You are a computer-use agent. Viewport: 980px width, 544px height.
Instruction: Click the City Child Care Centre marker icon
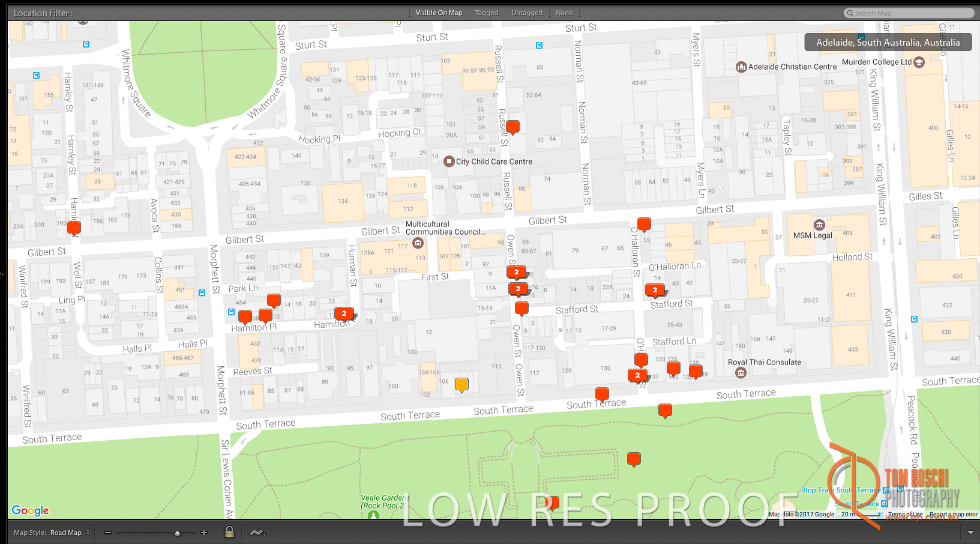tap(449, 162)
